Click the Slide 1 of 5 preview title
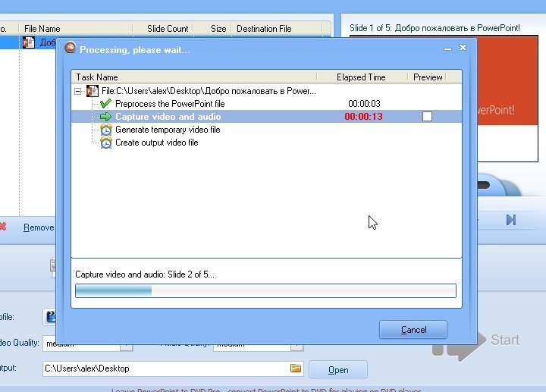 click(435, 28)
